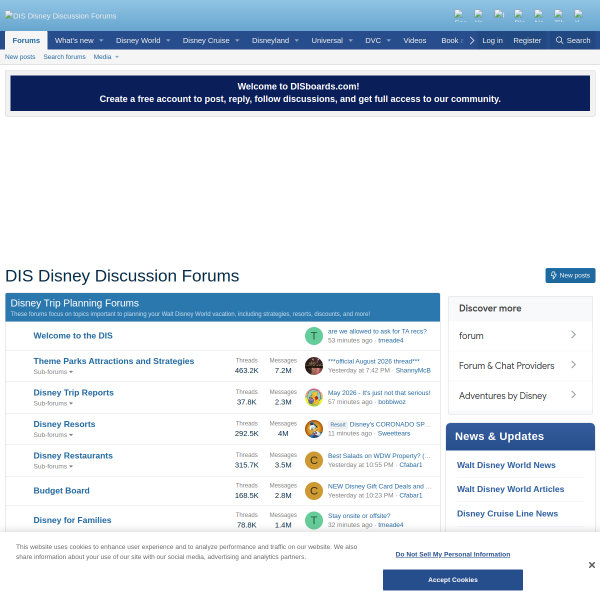
Task: Open the Disney Trip Reports forum
Action: coord(73,393)
